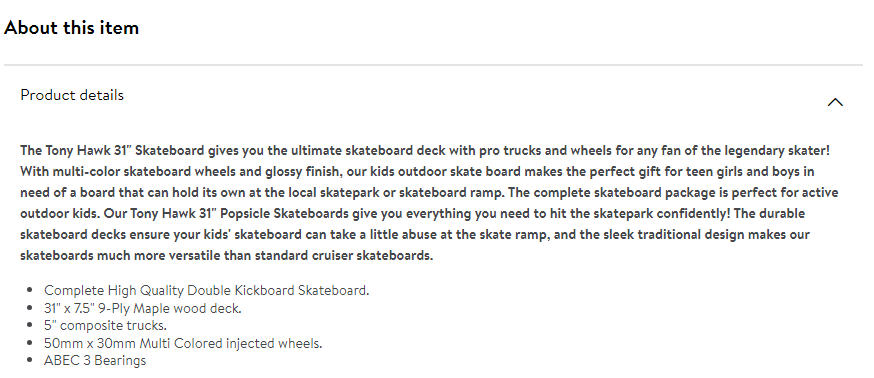Viewport: 874px width, 378px height.
Task: Collapse Product details with the up chevron
Action: click(835, 102)
